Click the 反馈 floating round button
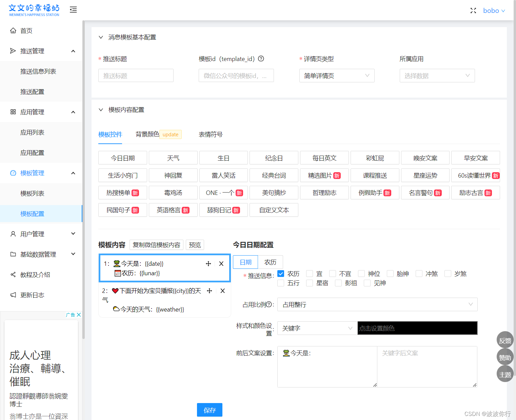Viewport: 516px width, 420px height. click(x=505, y=340)
